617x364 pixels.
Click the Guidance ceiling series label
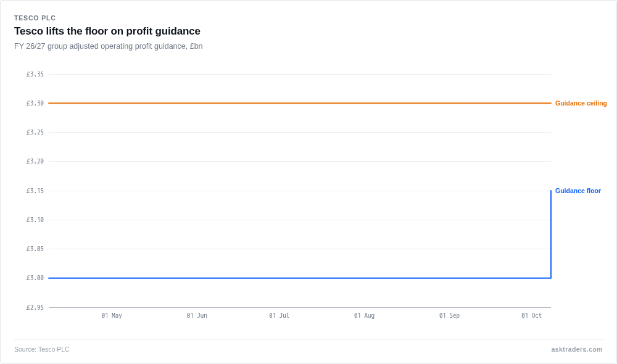pos(581,103)
